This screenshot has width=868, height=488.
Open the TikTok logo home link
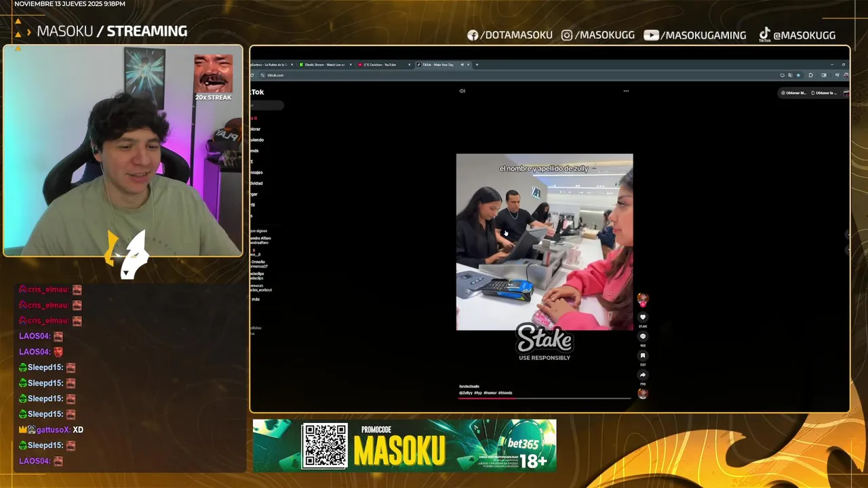[257, 92]
